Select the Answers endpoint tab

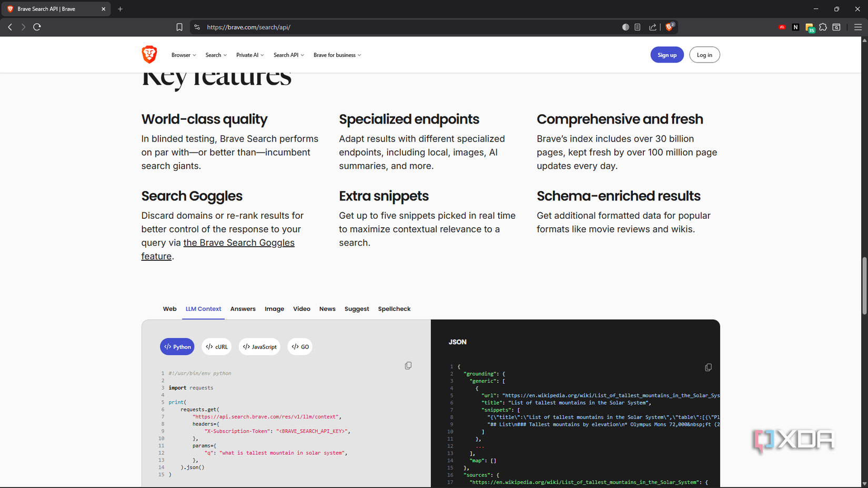click(x=243, y=309)
